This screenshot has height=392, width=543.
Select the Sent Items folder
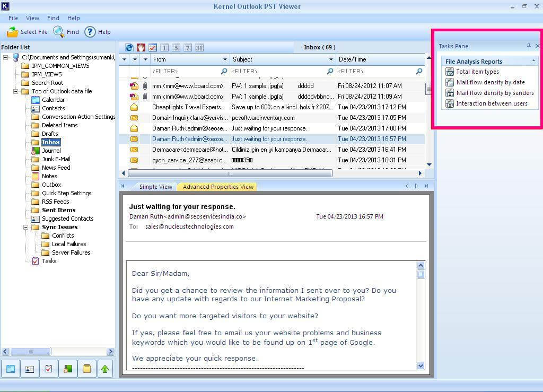(58, 210)
